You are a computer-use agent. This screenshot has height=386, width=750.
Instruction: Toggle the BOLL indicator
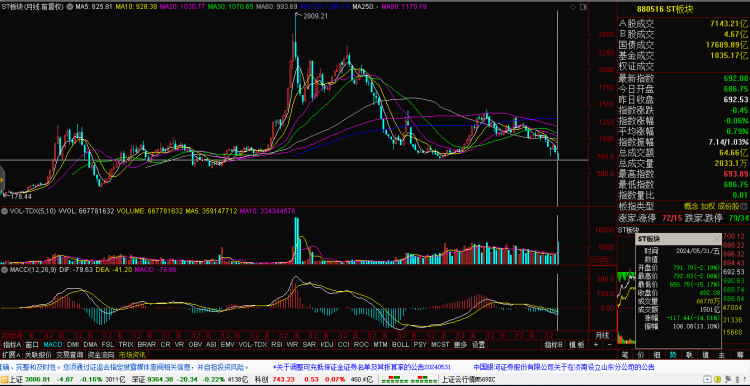click(400, 344)
